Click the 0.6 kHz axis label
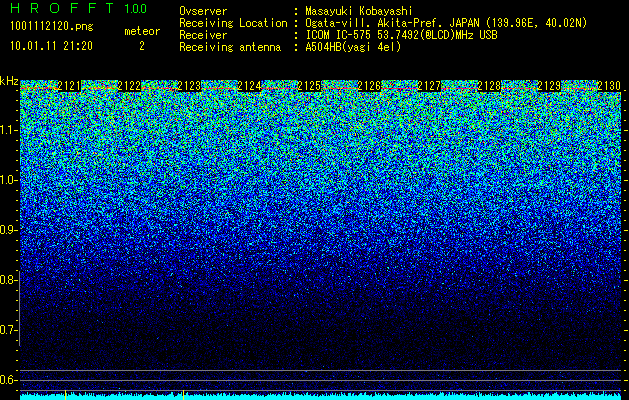The image size is (629, 400). pos(8,380)
